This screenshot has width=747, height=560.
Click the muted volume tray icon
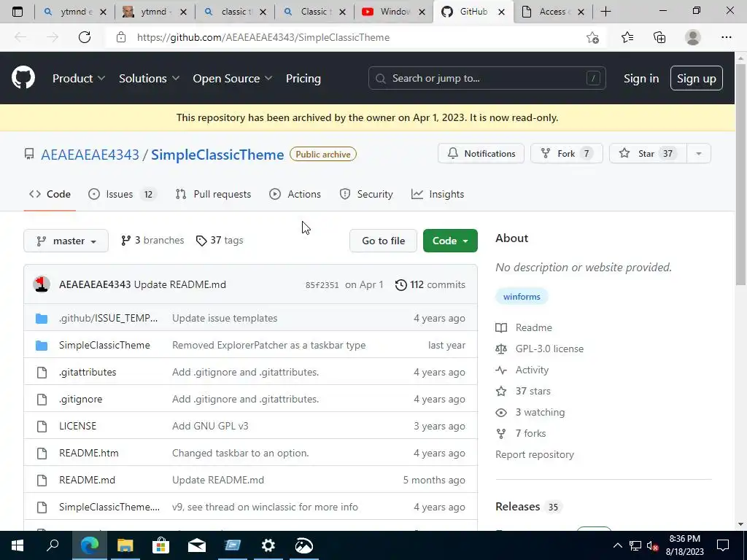(x=653, y=546)
